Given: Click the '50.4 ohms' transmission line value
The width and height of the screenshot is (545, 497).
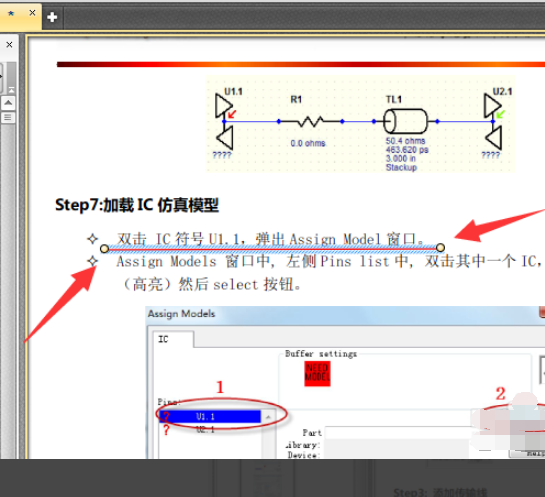Looking at the screenshot, I should pyautogui.click(x=405, y=141).
